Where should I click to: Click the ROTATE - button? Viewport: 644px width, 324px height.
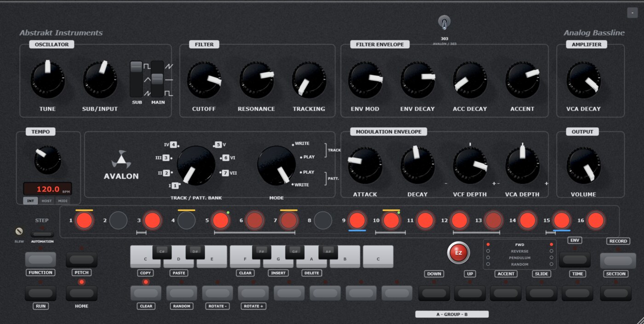[218, 293]
